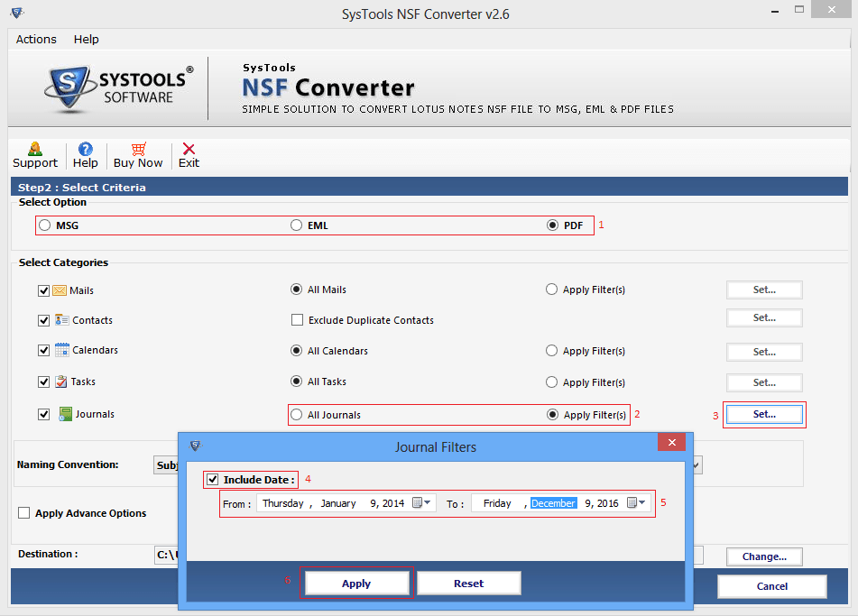Click the Set button for Mails
Screen dimensions: 858x616
pos(764,290)
